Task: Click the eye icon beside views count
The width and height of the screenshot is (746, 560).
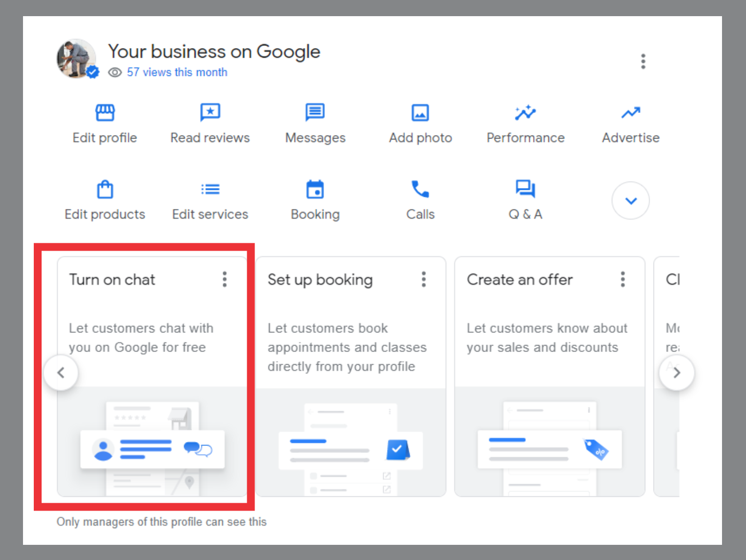Action: click(115, 72)
